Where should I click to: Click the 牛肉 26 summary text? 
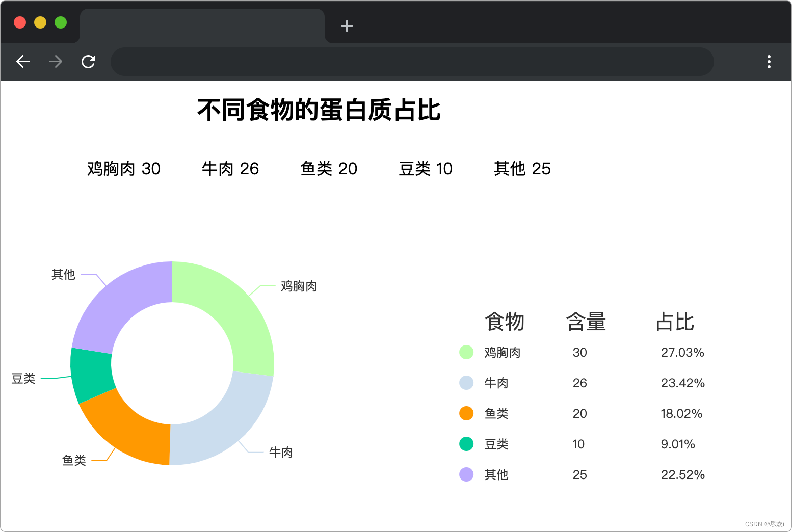[230, 169]
